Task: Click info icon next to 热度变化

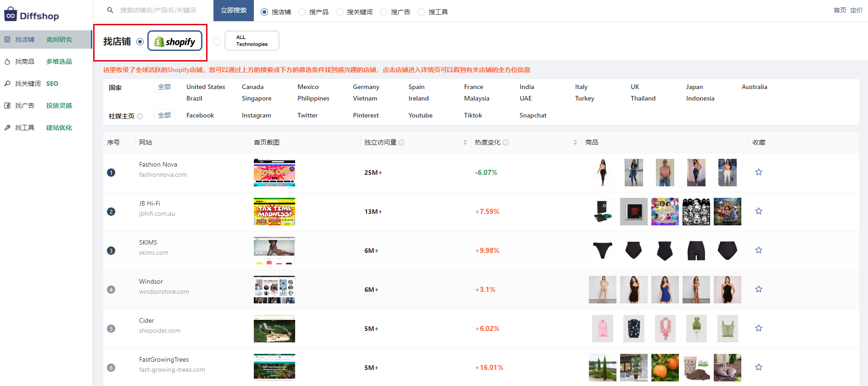Action: pyautogui.click(x=506, y=143)
